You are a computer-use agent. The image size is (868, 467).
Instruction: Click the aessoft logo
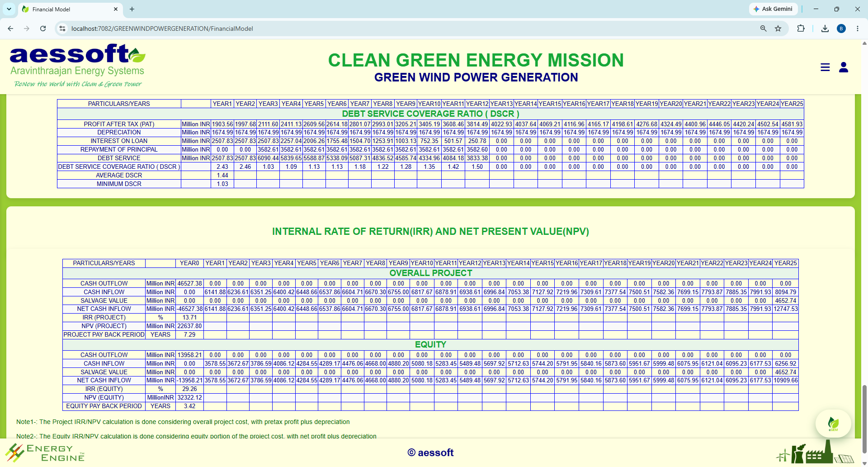78,65
